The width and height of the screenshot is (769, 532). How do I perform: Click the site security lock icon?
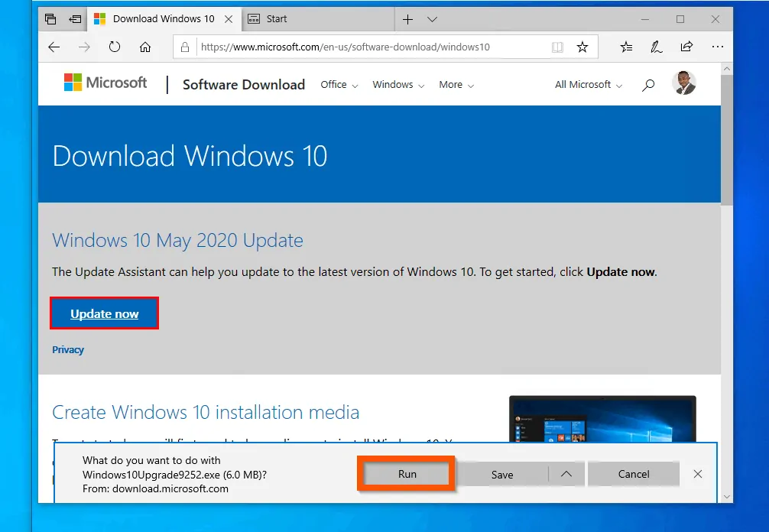pyautogui.click(x=185, y=47)
